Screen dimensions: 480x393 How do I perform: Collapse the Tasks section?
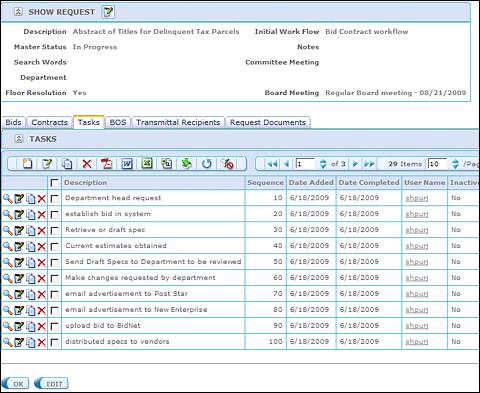point(19,139)
